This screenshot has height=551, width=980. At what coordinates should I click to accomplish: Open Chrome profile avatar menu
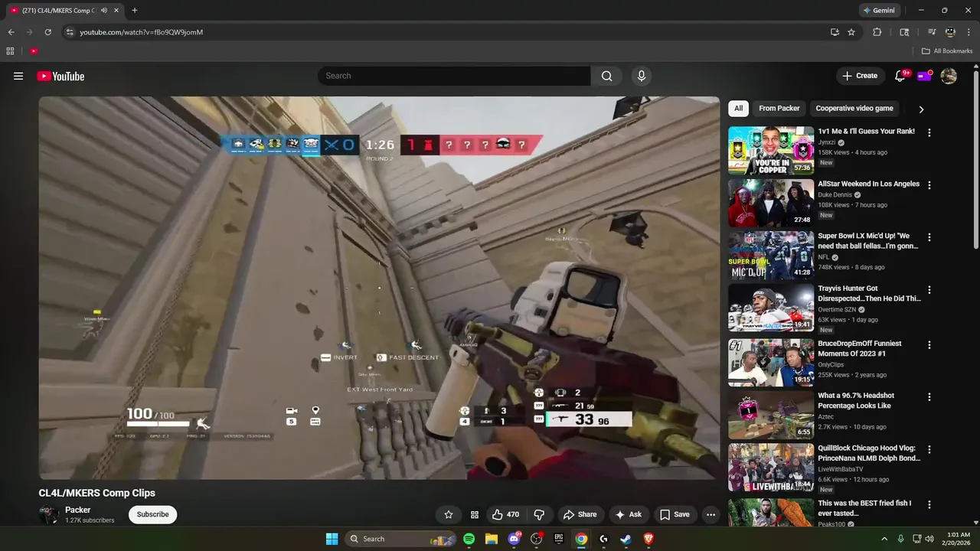coord(950,32)
